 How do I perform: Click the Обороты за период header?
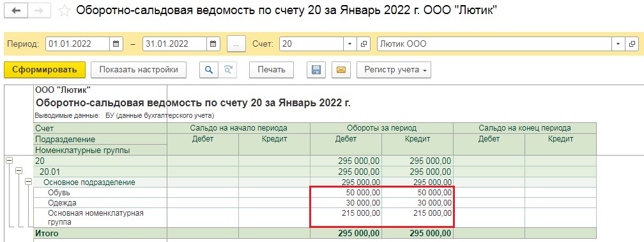(x=381, y=128)
